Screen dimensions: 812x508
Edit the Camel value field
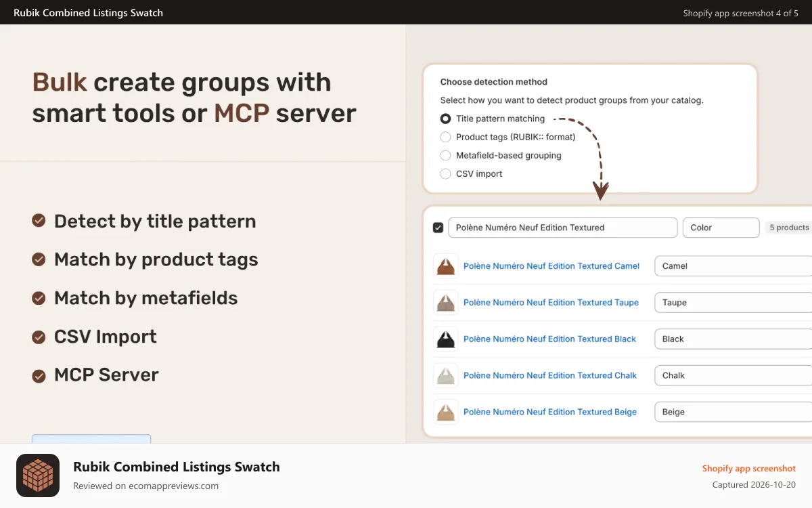tap(733, 266)
